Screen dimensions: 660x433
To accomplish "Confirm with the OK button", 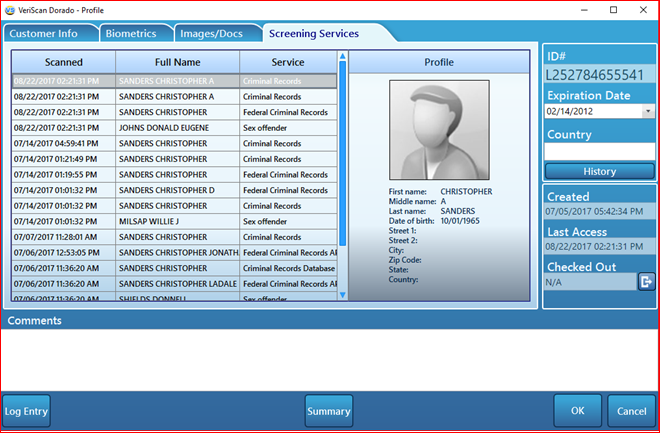I will 577,411.
